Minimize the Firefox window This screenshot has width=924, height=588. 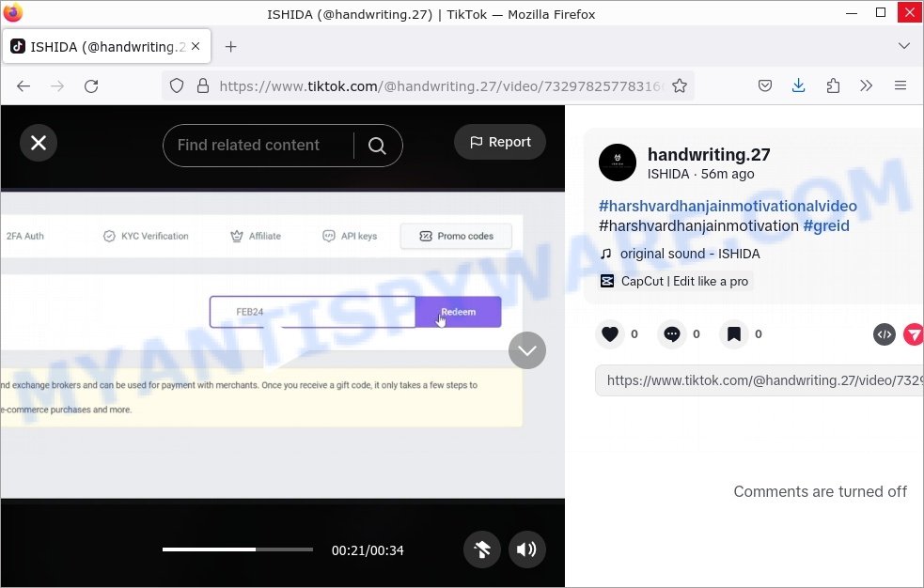coord(852,13)
